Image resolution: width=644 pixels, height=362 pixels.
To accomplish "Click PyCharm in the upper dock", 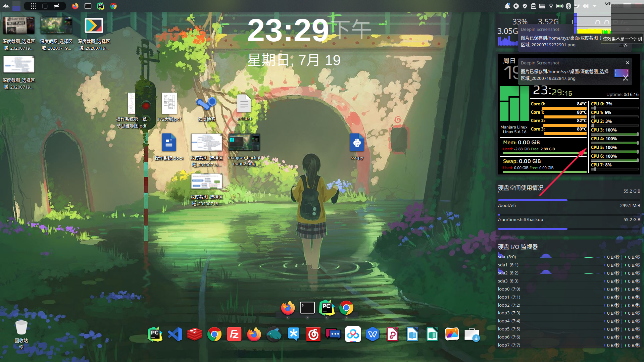I will [327, 308].
